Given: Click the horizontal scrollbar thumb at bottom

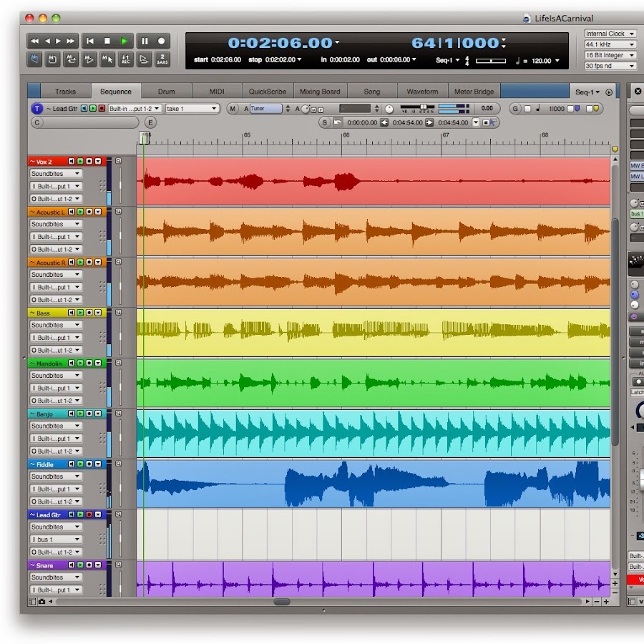Looking at the screenshot, I should pos(282,602).
